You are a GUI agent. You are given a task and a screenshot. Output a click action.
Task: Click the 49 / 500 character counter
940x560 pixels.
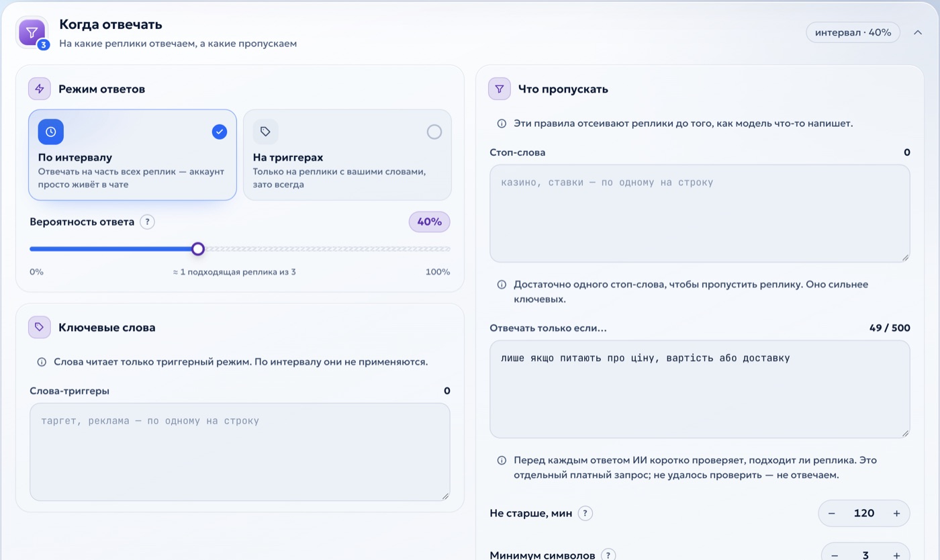(x=890, y=328)
